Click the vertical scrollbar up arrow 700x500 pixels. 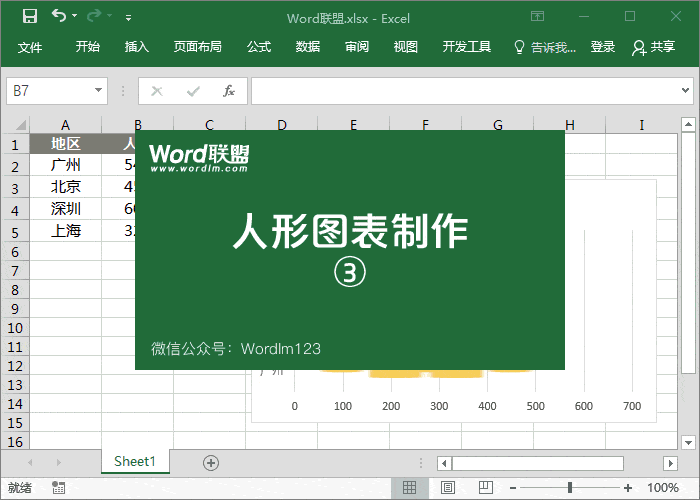[688, 124]
